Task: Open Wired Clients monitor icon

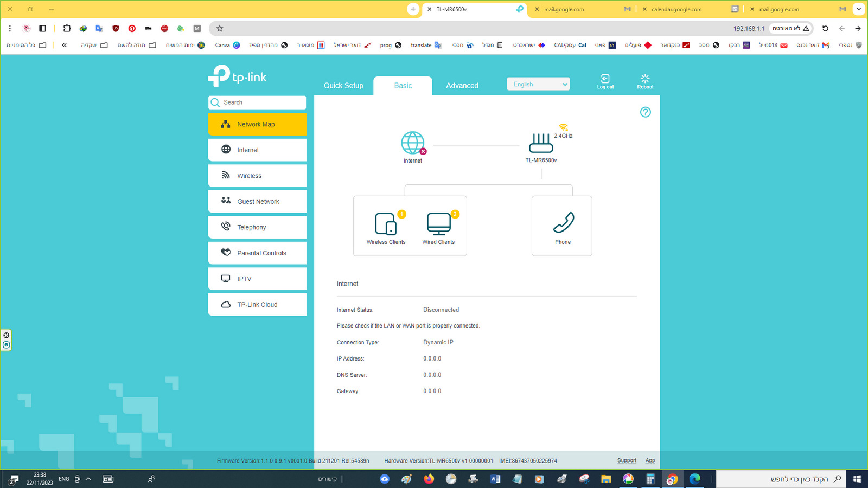Action: click(439, 223)
